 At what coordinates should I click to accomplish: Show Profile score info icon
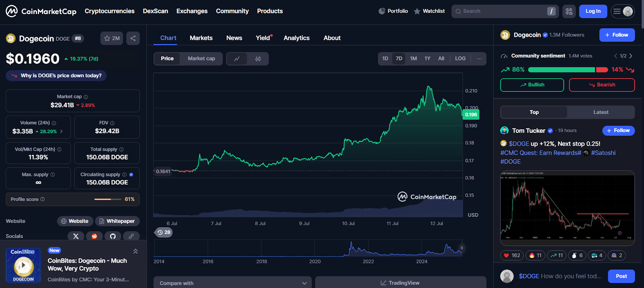(43, 199)
